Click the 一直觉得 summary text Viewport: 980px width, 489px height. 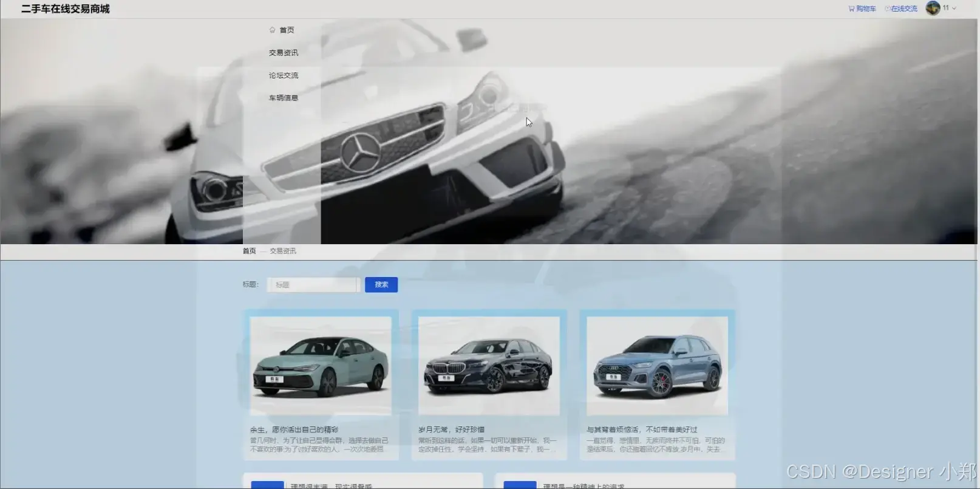[x=655, y=445]
